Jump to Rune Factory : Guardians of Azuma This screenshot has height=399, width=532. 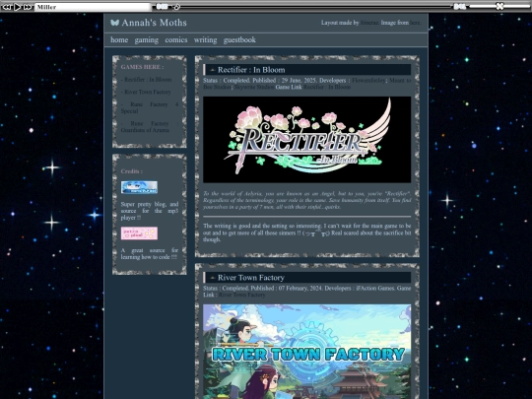(x=150, y=126)
